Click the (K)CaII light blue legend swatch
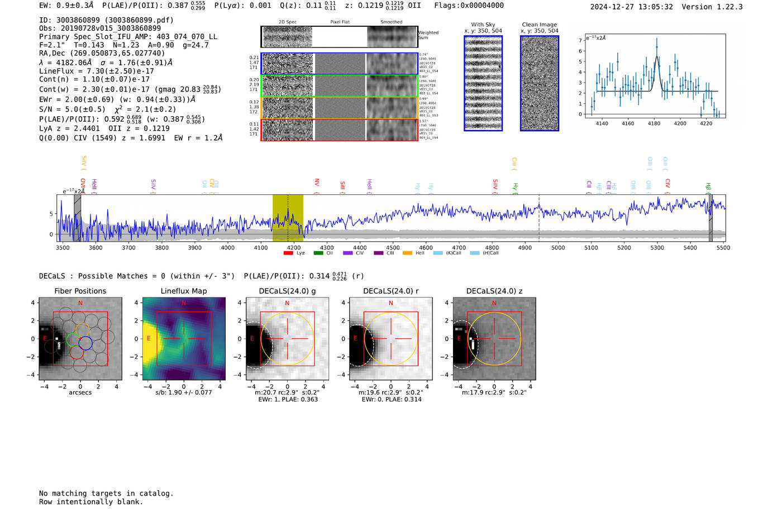 point(438,253)
